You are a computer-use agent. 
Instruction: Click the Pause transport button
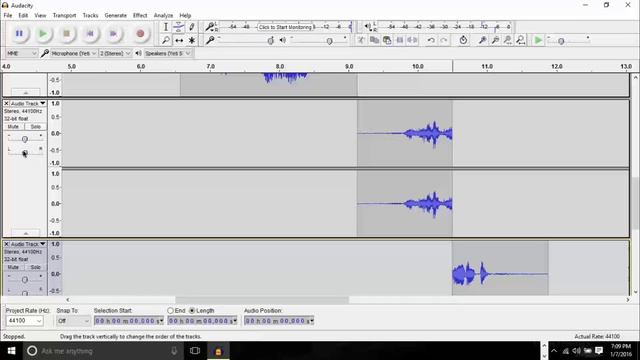tap(19, 33)
